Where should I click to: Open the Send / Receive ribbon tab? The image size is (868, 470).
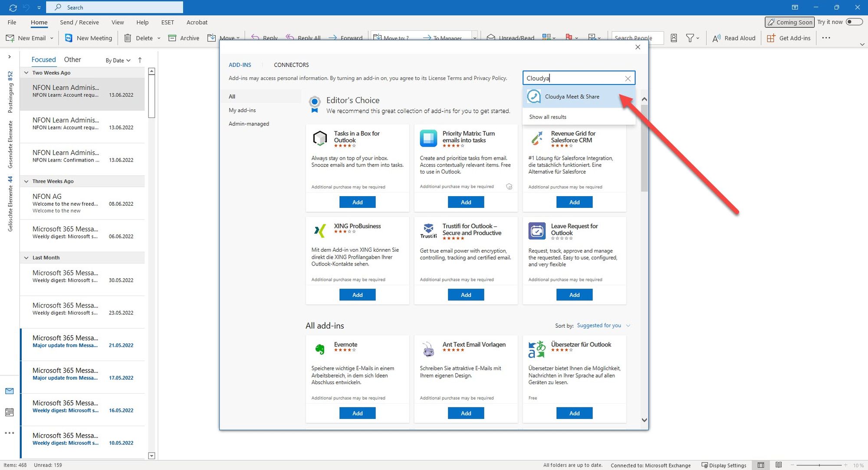[79, 23]
